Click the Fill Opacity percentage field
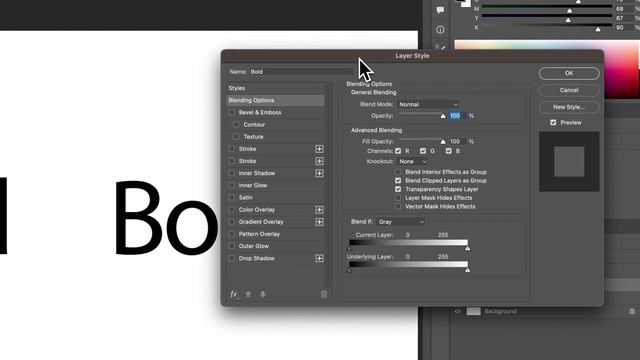The height and width of the screenshot is (360, 640). (458, 142)
